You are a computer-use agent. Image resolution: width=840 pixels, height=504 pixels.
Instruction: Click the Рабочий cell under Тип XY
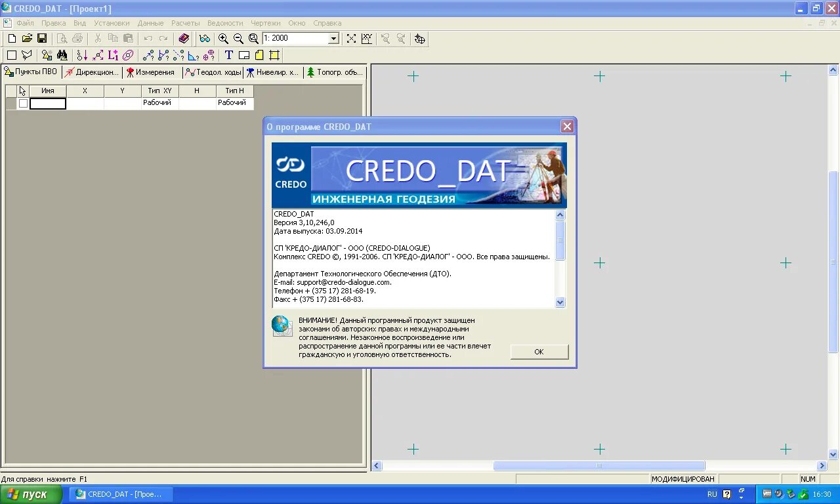[x=159, y=103]
